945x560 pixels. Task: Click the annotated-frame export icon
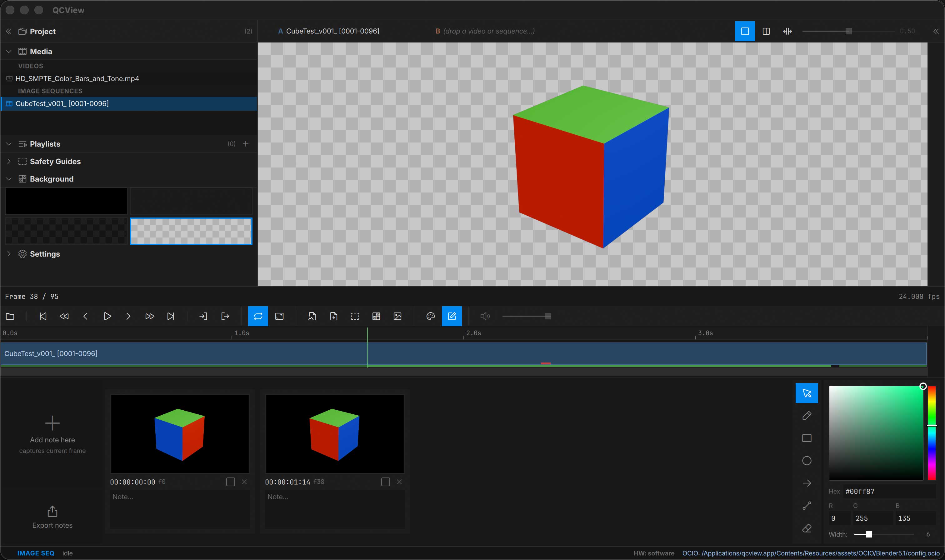(x=312, y=316)
